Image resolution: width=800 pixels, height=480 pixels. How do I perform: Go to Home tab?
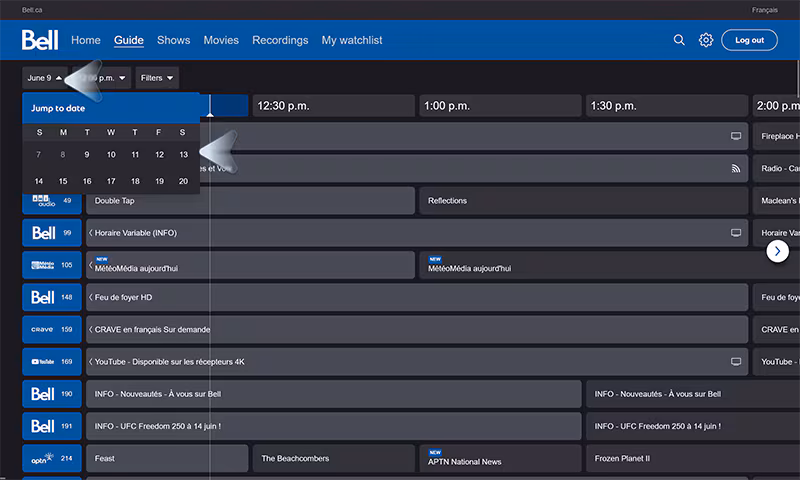86,40
